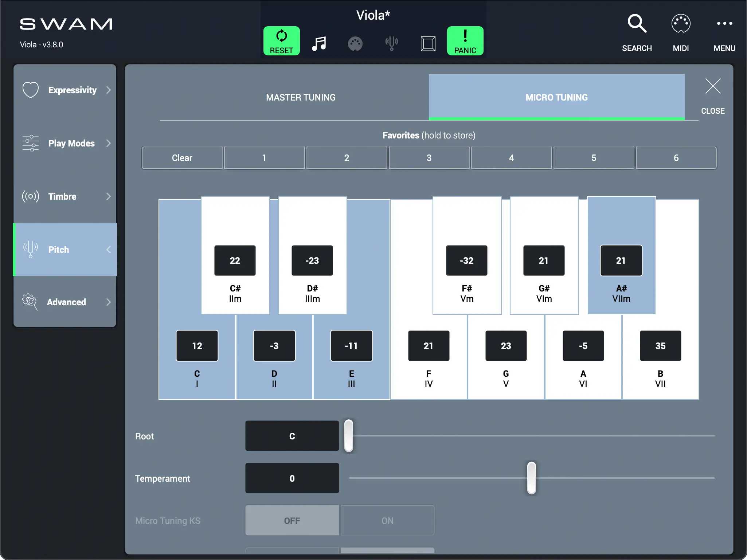
Task: Open the three-dot MENU
Action: (x=724, y=24)
